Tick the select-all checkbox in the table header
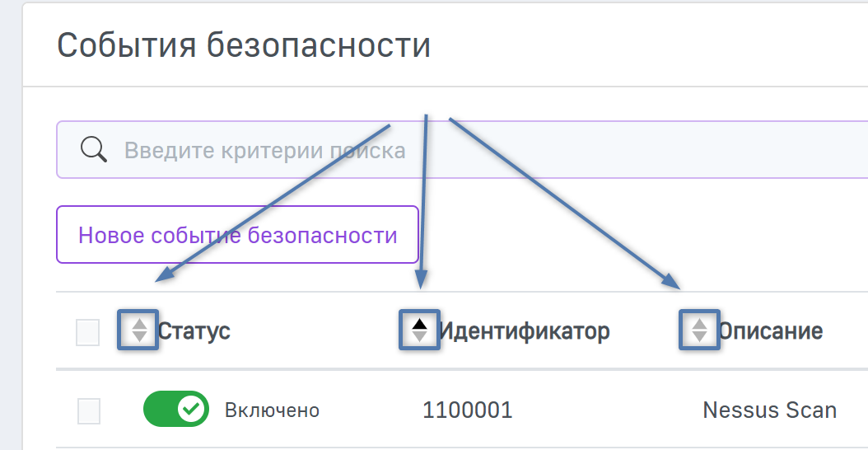This screenshot has height=450, width=868. click(87, 332)
